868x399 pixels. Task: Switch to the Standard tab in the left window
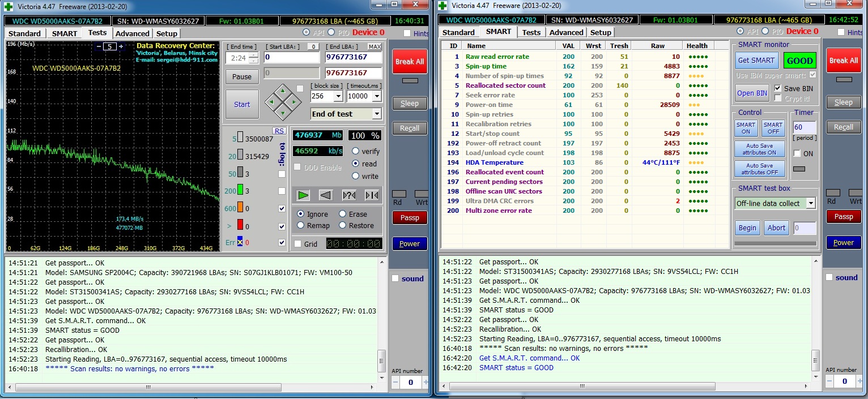[25, 33]
